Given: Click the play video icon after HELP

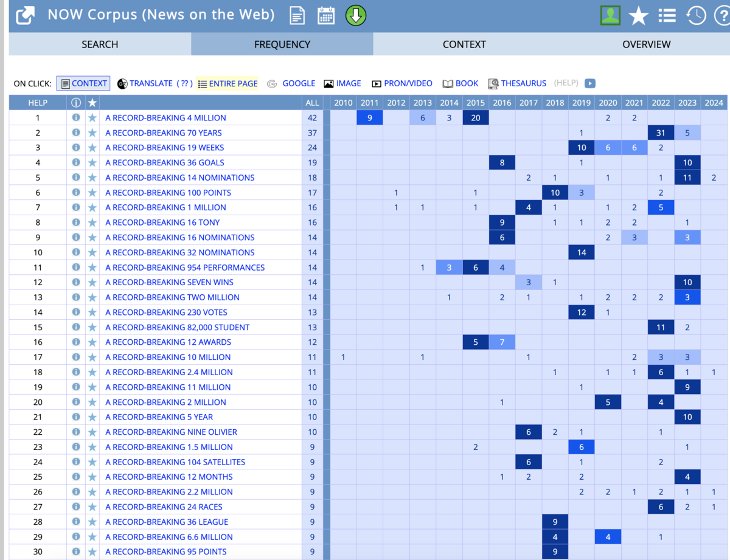Looking at the screenshot, I should pos(589,83).
